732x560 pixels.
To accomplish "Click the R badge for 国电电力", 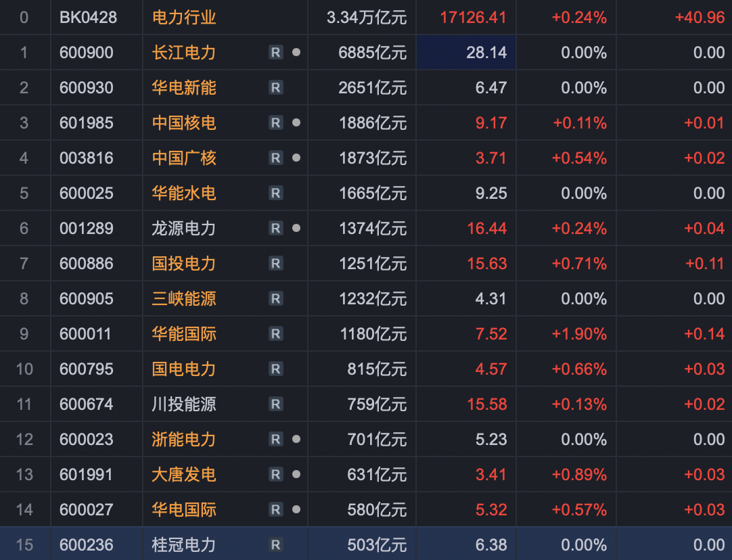I will 275,369.
